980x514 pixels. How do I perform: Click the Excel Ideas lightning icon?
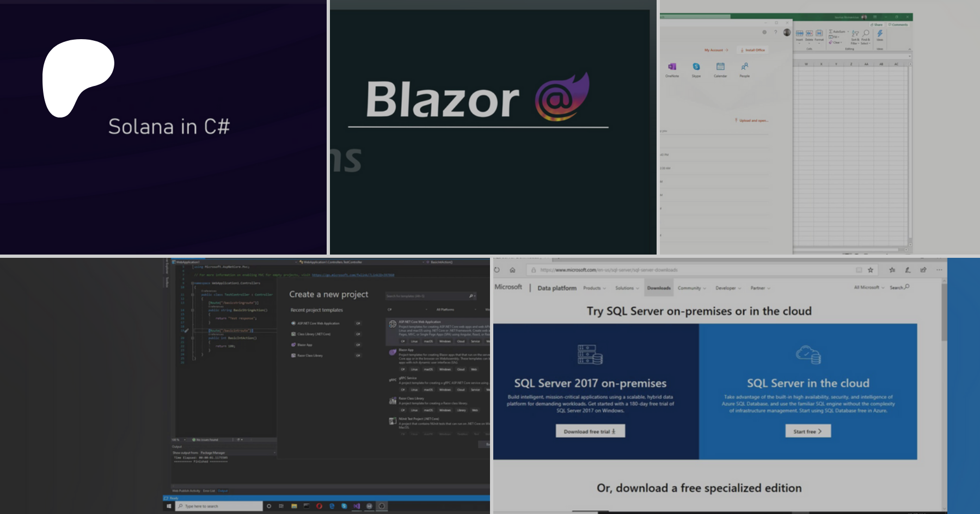pyautogui.click(x=880, y=34)
